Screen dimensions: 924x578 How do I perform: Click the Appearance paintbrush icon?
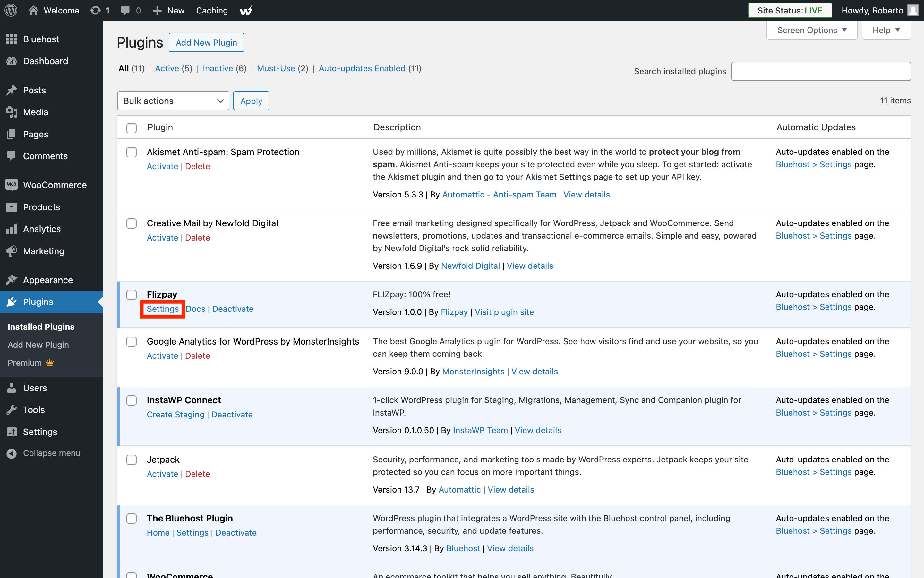pos(12,280)
